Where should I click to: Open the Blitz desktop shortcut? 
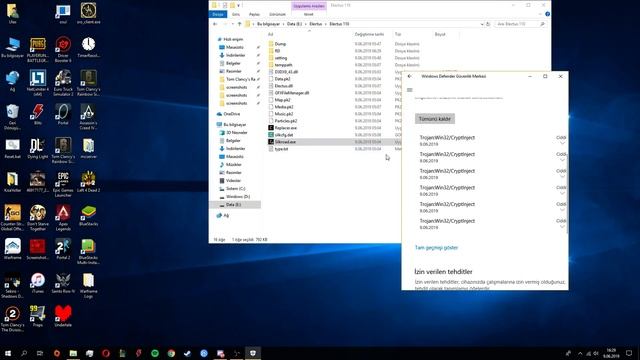pyautogui.click(x=38, y=114)
